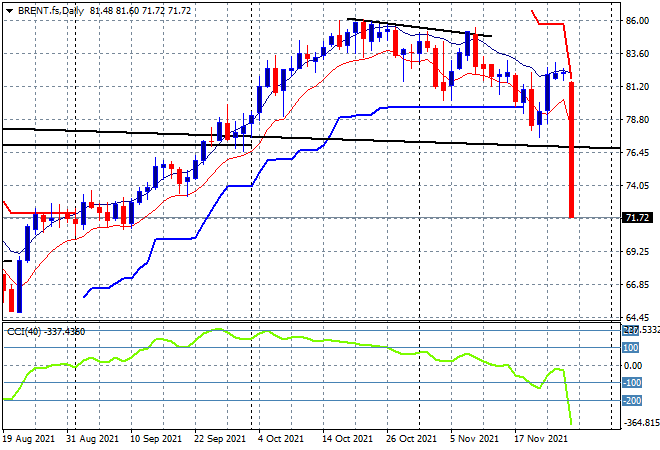The width and height of the screenshot is (660, 450).
Task: Select the large red final candlestick
Action: [x=572, y=150]
